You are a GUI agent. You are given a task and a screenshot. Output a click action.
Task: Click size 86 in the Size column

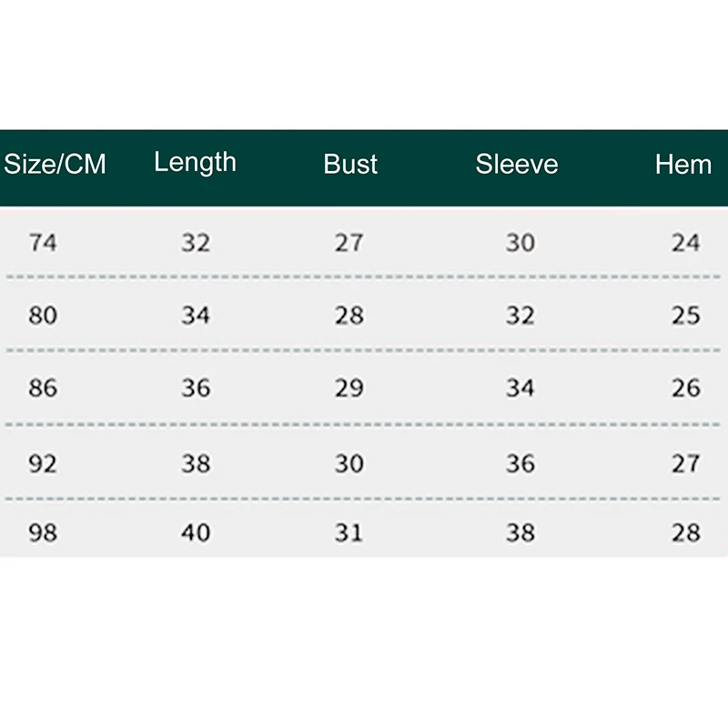[43, 389]
